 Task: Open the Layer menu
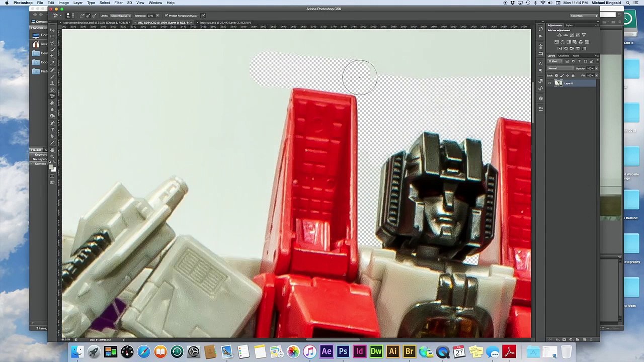78,3
